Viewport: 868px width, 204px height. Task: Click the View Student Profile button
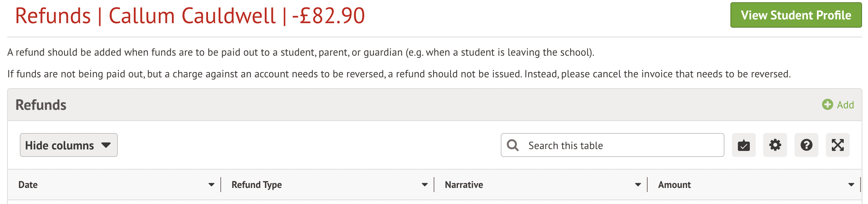tap(796, 15)
